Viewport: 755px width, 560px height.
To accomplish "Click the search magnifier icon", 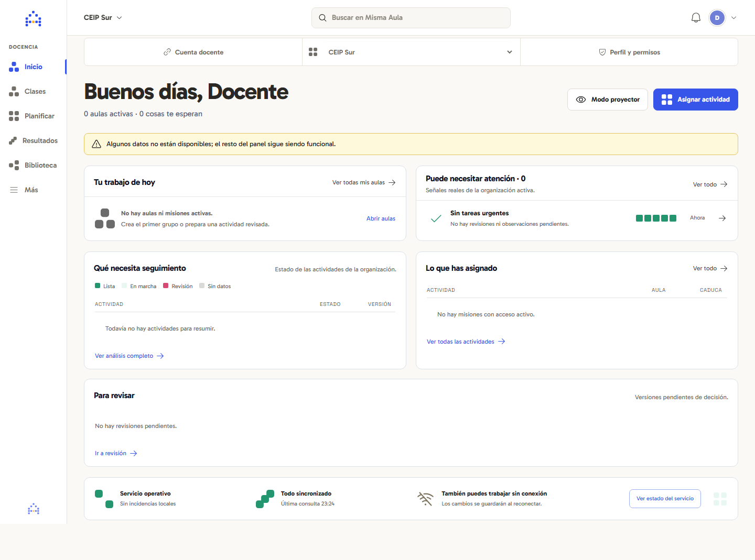I will [322, 18].
